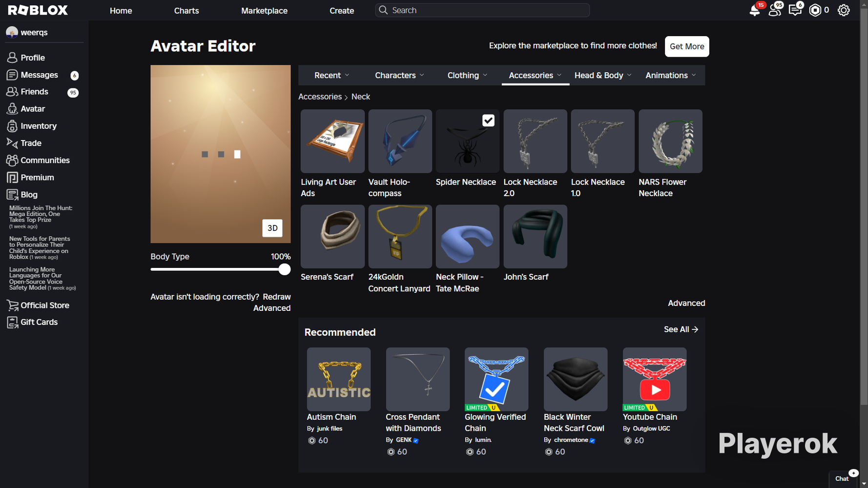This screenshot has height=488, width=868.
Task: Open Cross Pendant with Diamonds item
Action: [x=418, y=379]
